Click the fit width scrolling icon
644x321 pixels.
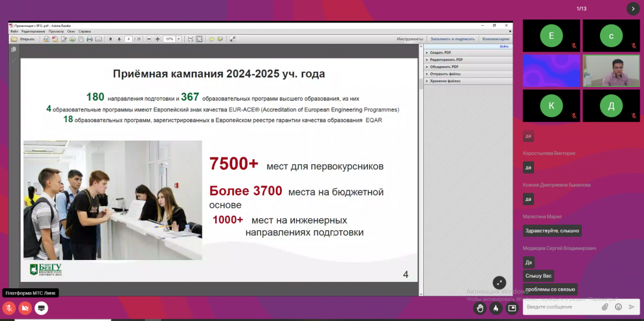pos(191,39)
